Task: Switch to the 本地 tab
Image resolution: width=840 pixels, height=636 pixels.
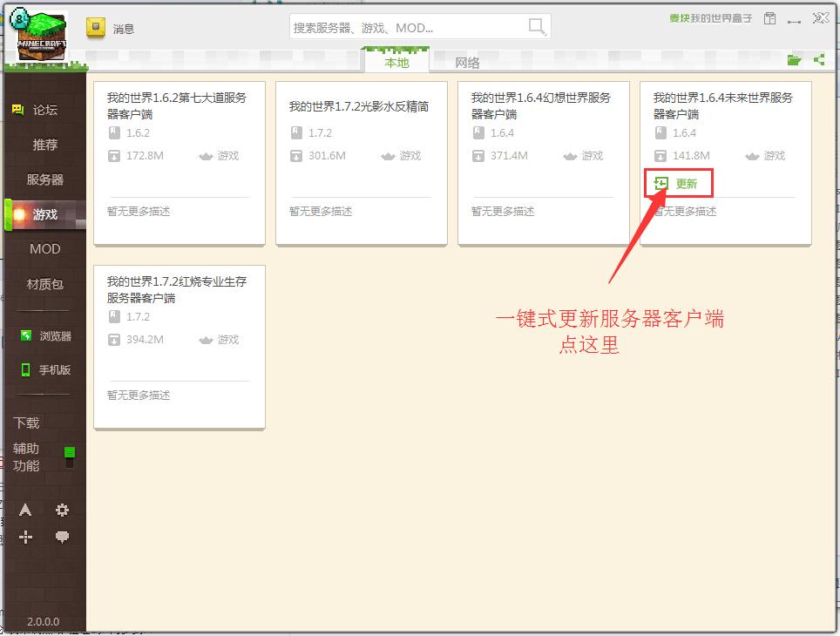Action: 396,63
